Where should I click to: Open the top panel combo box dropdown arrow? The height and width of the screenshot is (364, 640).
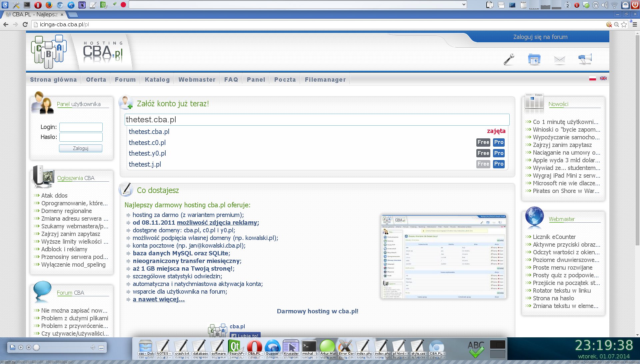tap(463, 4)
